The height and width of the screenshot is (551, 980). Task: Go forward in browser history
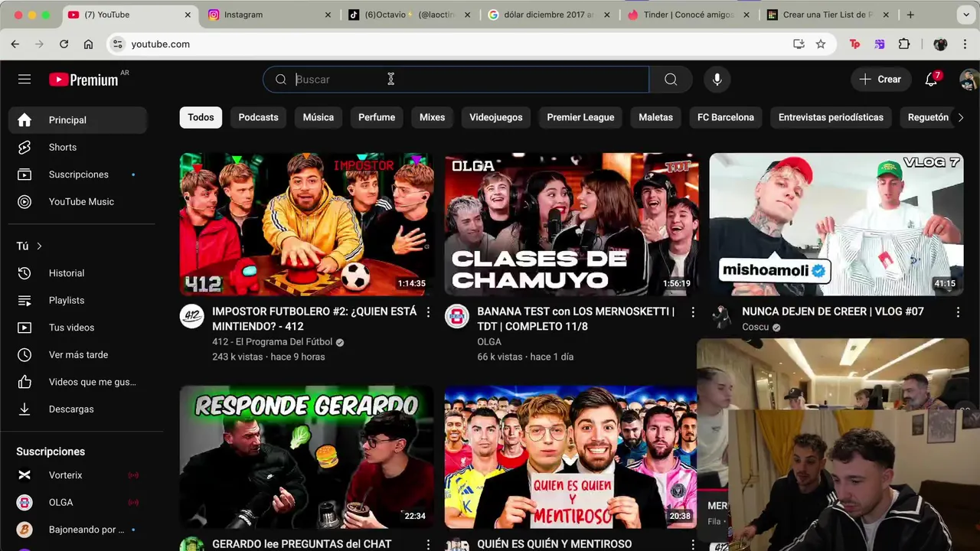pyautogui.click(x=40, y=44)
